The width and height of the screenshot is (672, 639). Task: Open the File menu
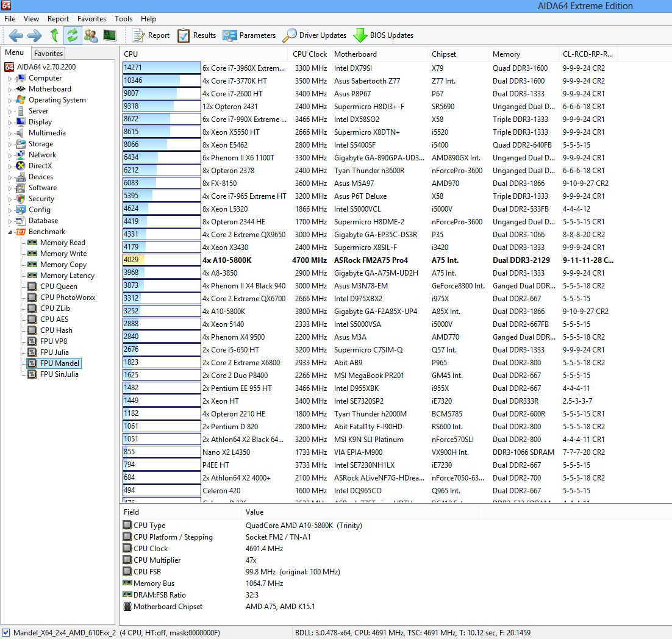click(10, 19)
